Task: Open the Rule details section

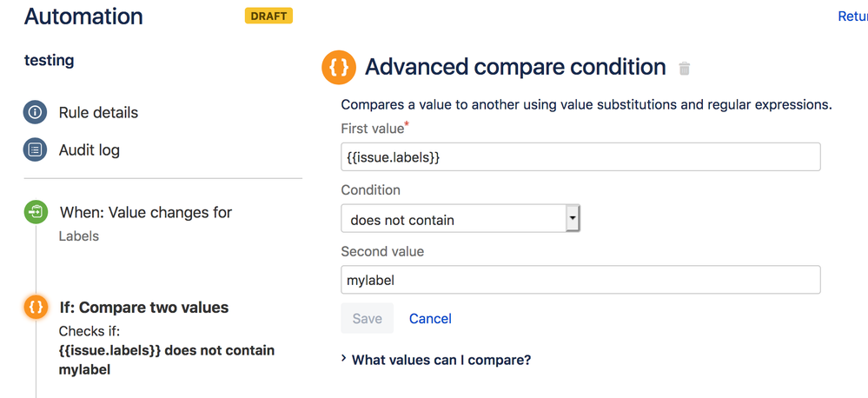Action: coord(98,112)
